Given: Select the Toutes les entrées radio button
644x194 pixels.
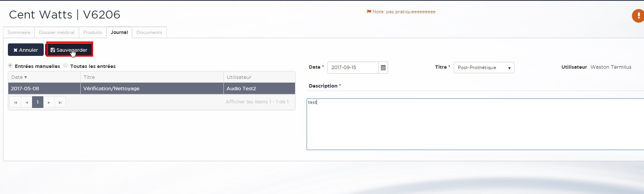Looking at the screenshot, I should [66, 66].
